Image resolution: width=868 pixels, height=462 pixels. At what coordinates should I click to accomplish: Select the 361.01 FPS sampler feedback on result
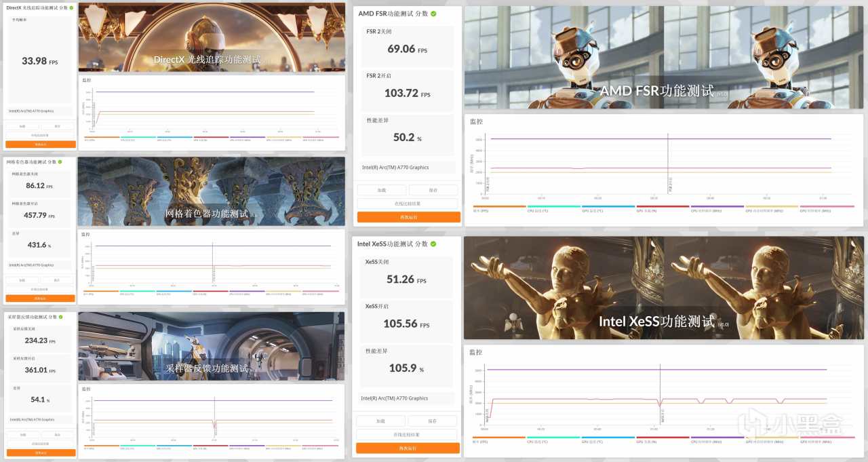click(x=40, y=370)
